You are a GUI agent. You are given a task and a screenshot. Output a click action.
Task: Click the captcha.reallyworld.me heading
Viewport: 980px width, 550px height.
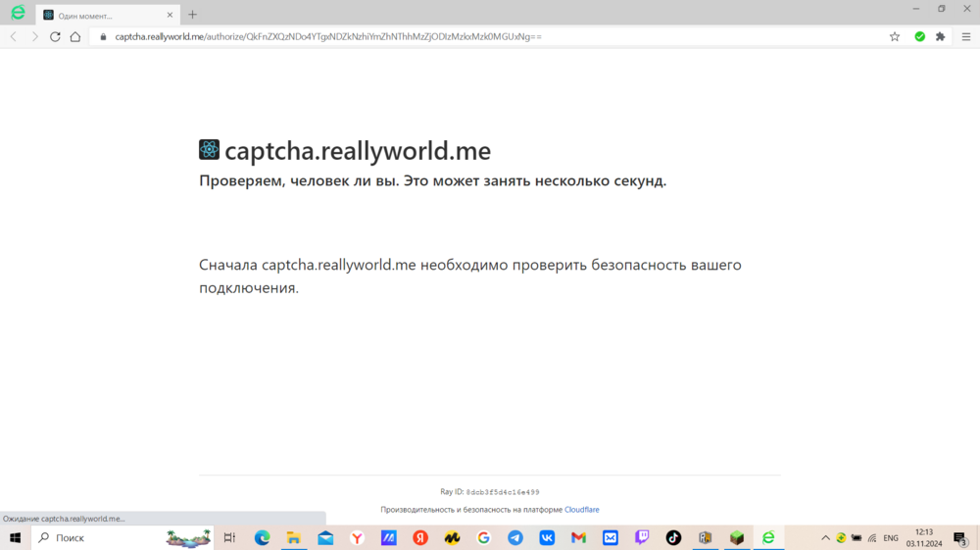pos(358,151)
